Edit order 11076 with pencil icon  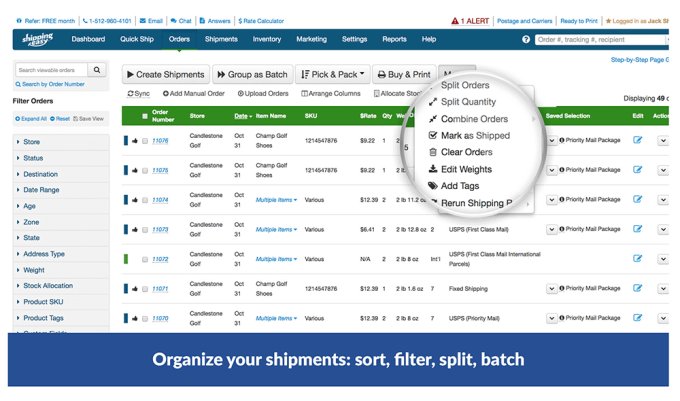pyautogui.click(x=637, y=140)
